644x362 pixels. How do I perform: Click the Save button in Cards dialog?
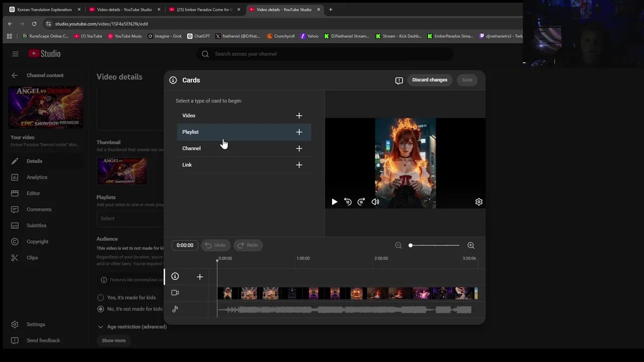(x=467, y=80)
